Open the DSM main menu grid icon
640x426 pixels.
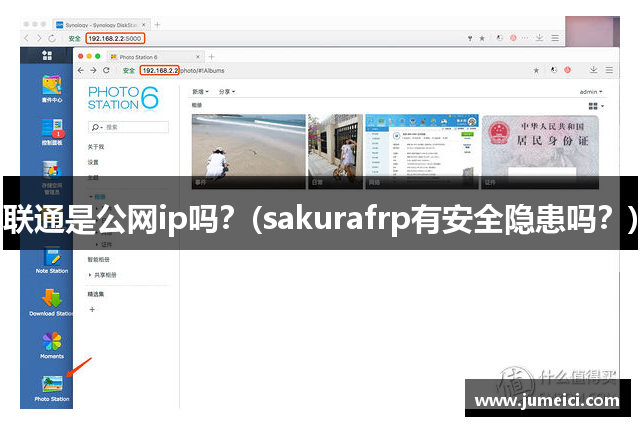47,55
